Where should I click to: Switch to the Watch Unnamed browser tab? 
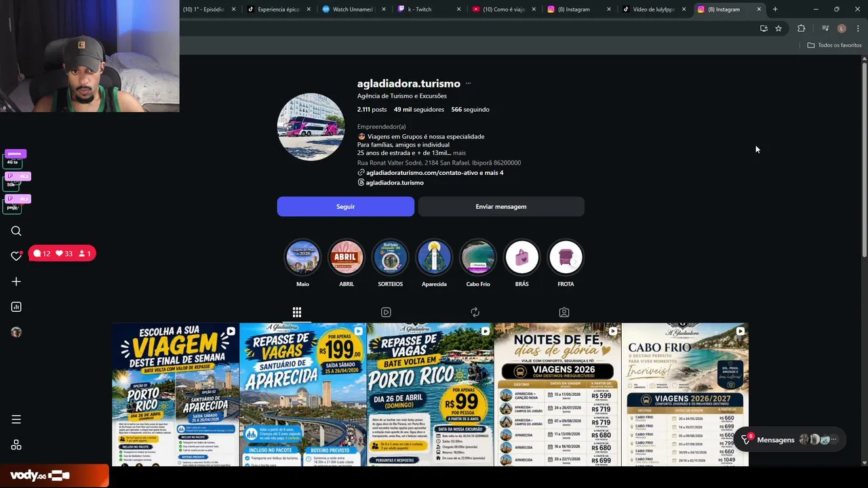pos(353,9)
